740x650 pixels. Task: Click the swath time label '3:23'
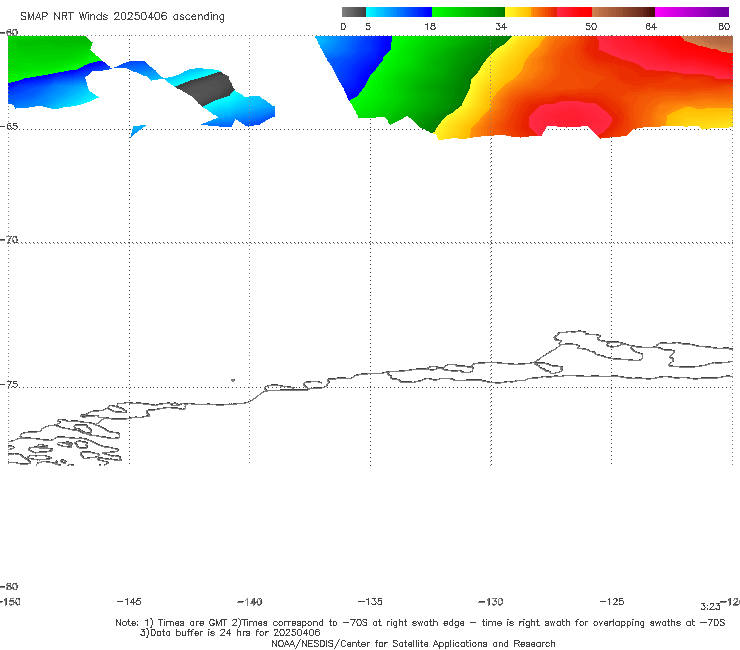pyautogui.click(x=710, y=607)
